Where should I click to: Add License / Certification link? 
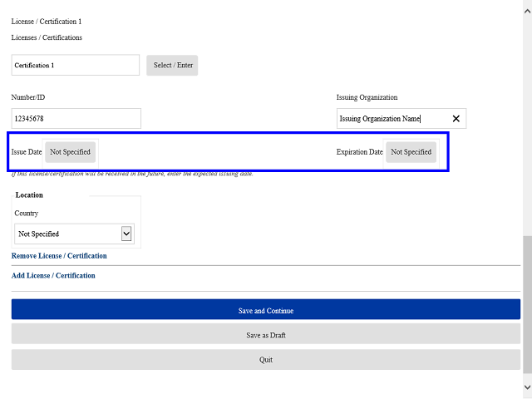[x=53, y=275]
